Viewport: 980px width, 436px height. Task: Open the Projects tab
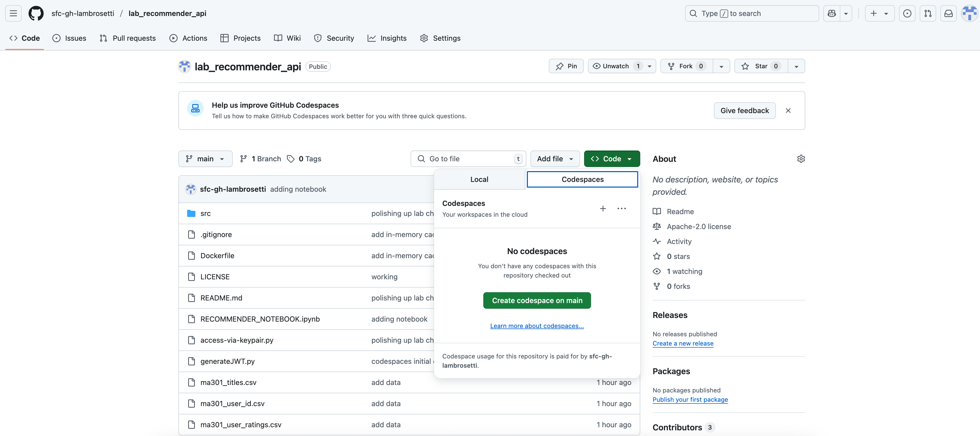(x=240, y=38)
